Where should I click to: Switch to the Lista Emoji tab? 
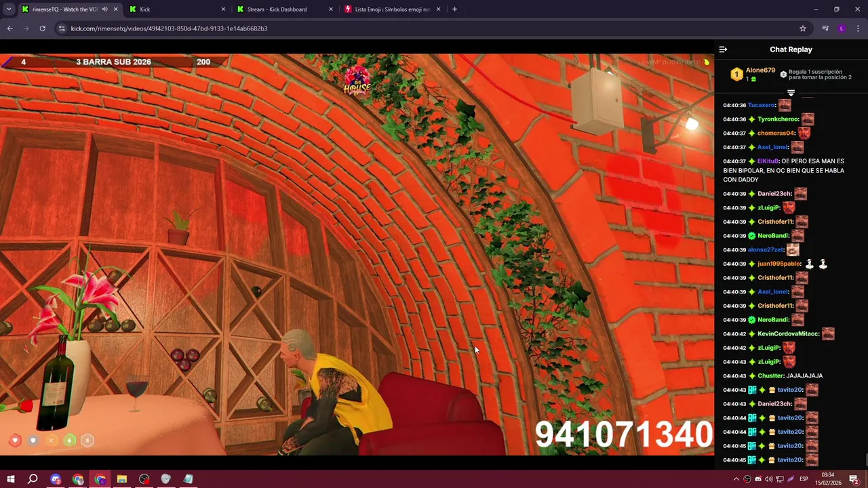click(x=392, y=9)
